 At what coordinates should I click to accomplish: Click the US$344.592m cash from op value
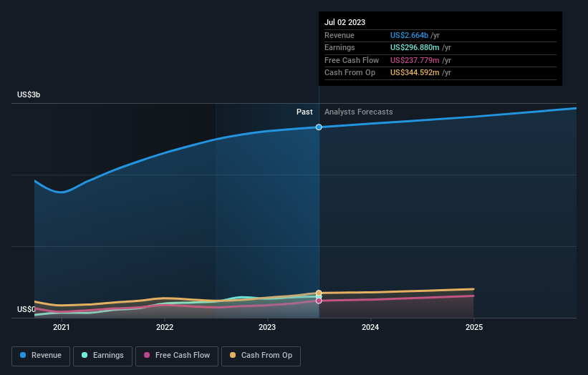415,73
